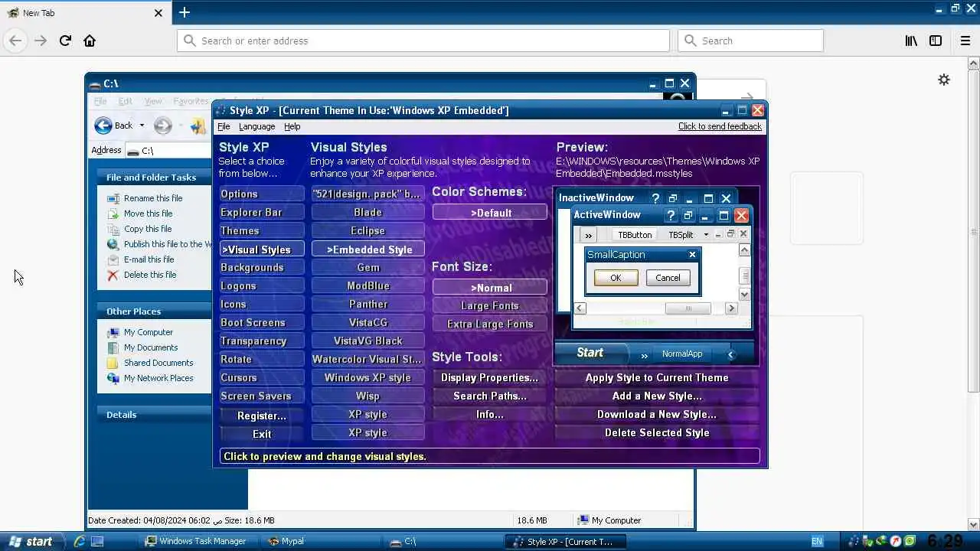Click the Windows Task Manager taskbar button
980x551 pixels.
[x=198, y=541]
